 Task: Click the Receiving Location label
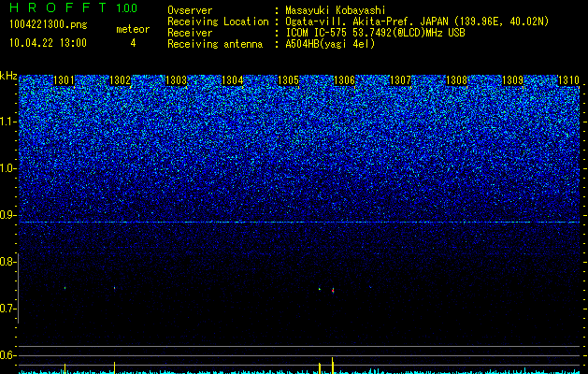pyautogui.click(x=218, y=22)
